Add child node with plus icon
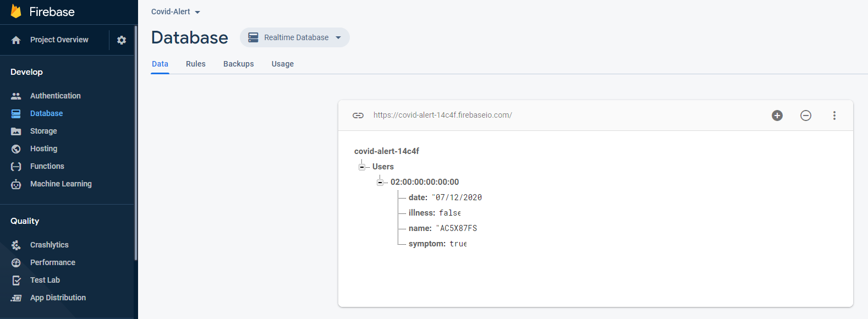 point(777,115)
